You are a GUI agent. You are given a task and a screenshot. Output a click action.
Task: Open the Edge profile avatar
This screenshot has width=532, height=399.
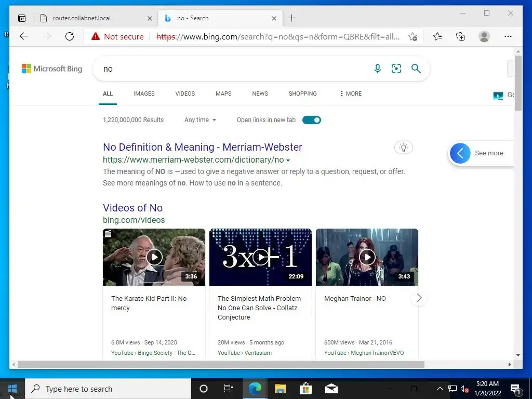coord(484,36)
